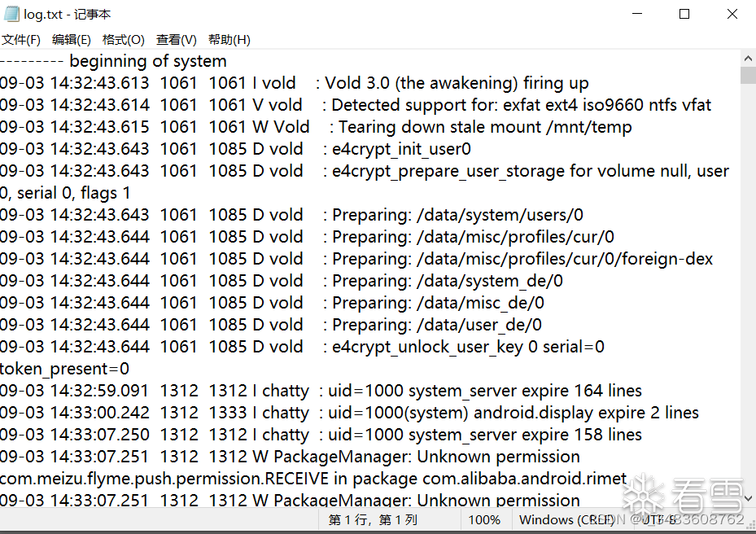The image size is (756, 534).
Task: Click the 第1行，第1列 status bar indicator
Action: coord(373,519)
